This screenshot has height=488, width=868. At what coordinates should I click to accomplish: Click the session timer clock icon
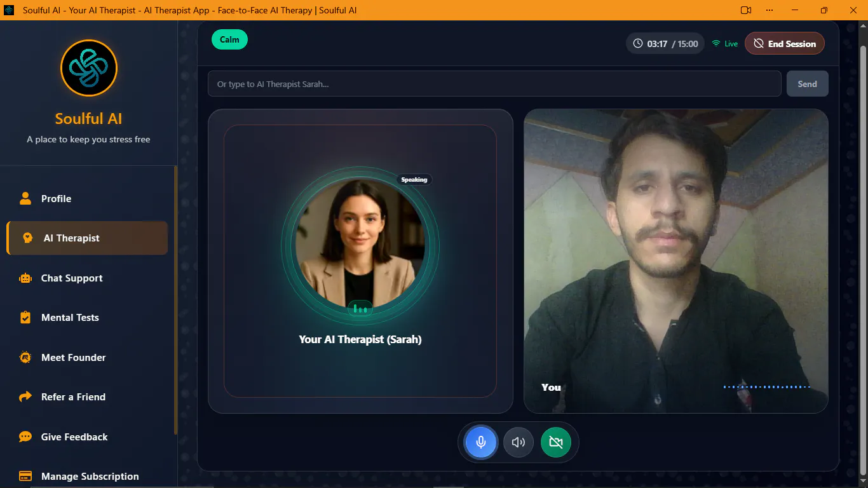coord(638,44)
